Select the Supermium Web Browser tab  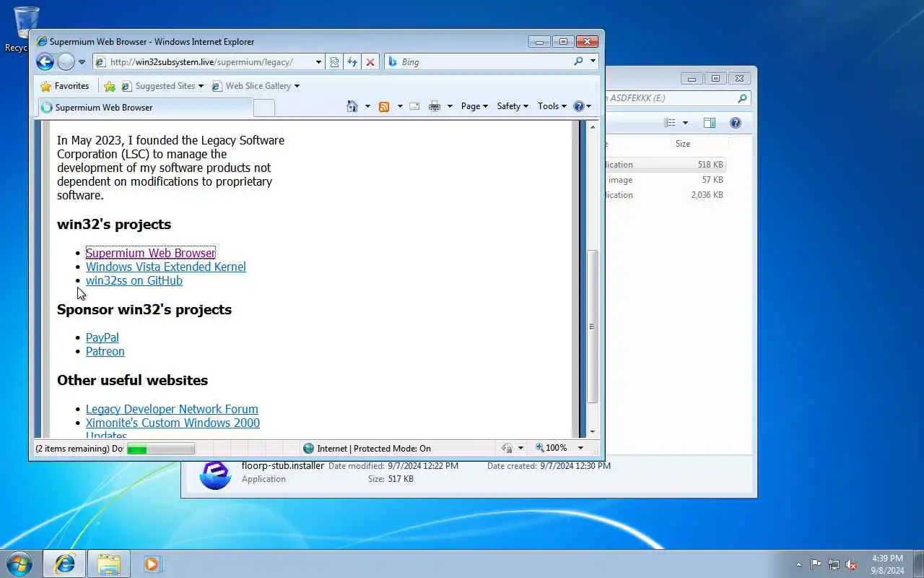pyautogui.click(x=145, y=108)
